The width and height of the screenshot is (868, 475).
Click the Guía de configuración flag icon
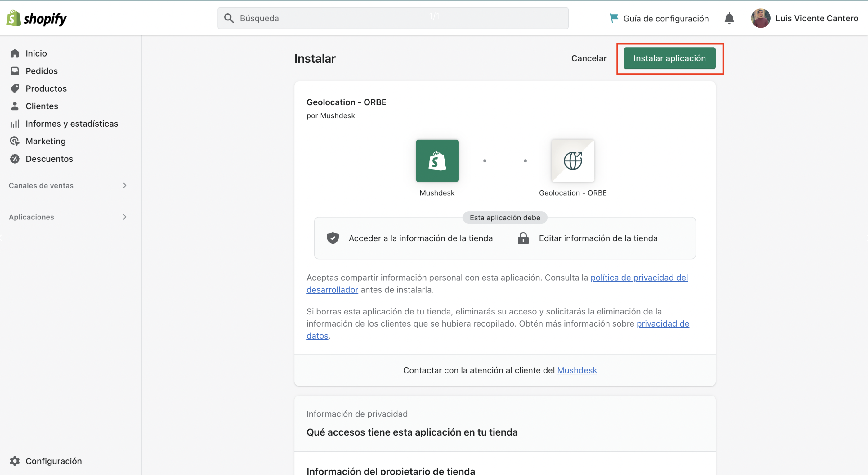pyautogui.click(x=614, y=18)
